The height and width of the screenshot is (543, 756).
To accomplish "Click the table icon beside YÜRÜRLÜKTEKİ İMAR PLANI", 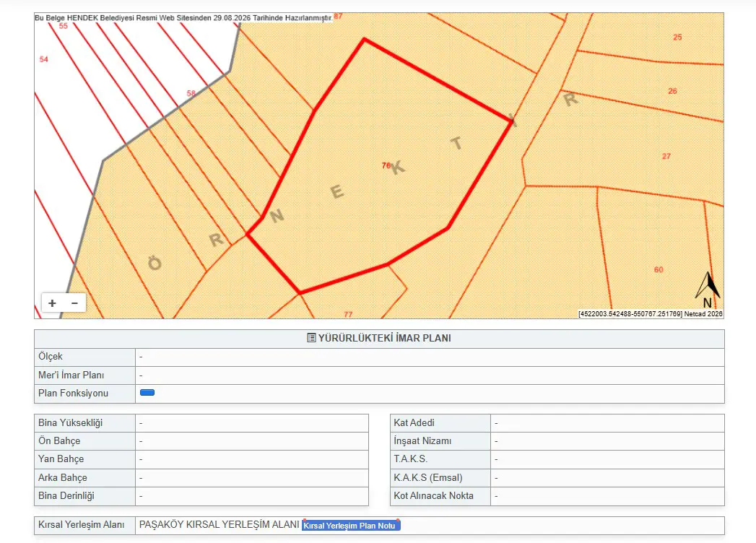I will click(311, 338).
